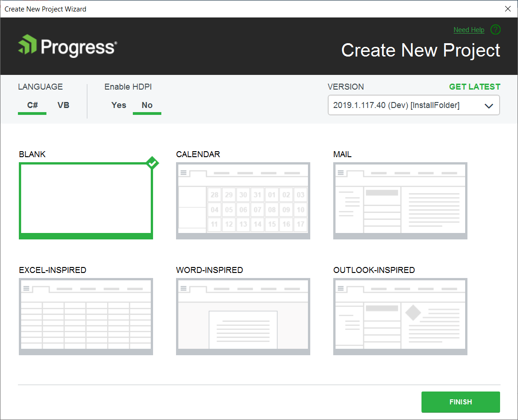This screenshot has width=518, height=420.
Task: Pick the Mail project template
Action: point(400,201)
